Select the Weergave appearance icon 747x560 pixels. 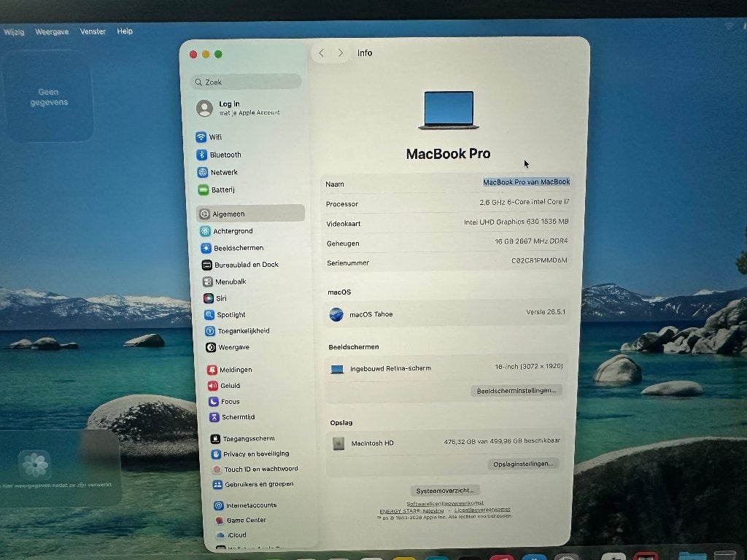click(x=211, y=348)
